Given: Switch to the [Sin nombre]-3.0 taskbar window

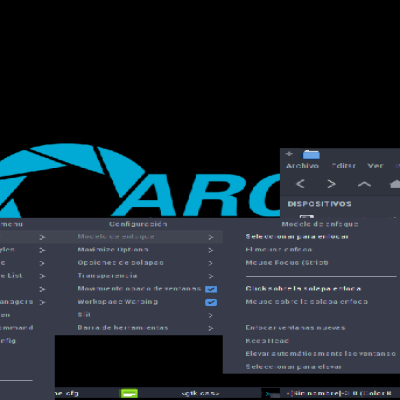Looking at the screenshot, I should click(x=339, y=394).
